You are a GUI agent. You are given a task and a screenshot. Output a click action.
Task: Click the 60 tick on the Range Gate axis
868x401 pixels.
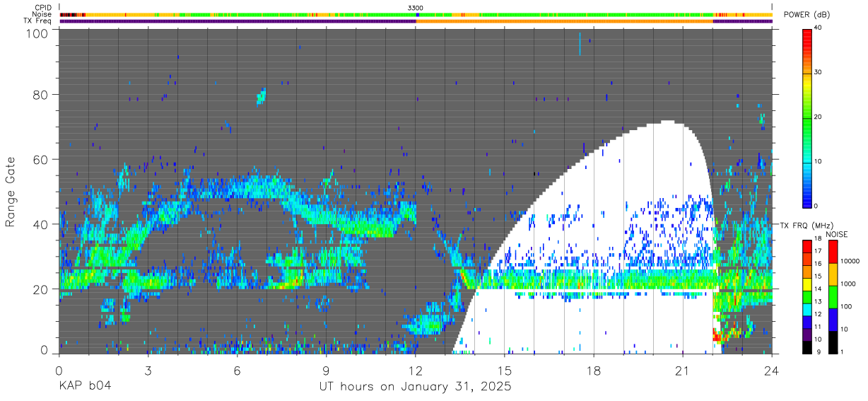pyautogui.click(x=40, y=159)
